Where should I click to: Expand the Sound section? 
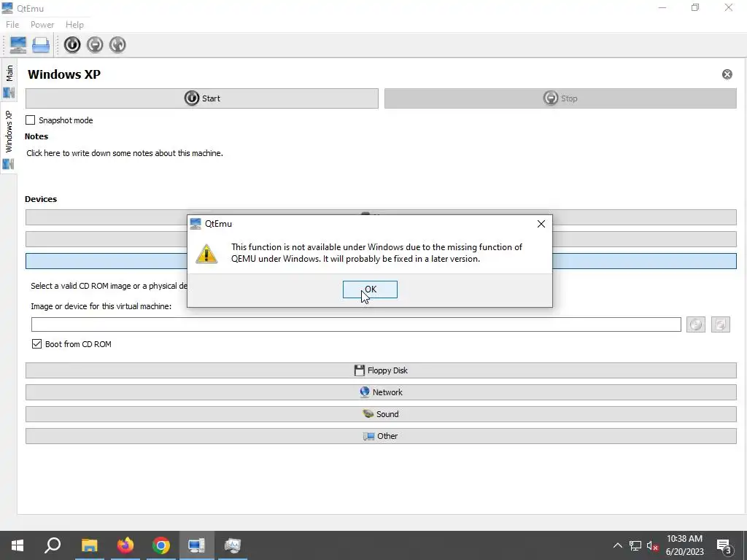(x=381, y=414)
